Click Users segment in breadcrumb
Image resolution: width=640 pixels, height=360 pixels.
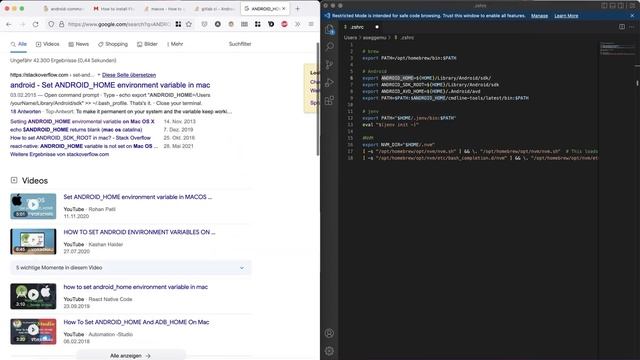[x=350, y=38]
